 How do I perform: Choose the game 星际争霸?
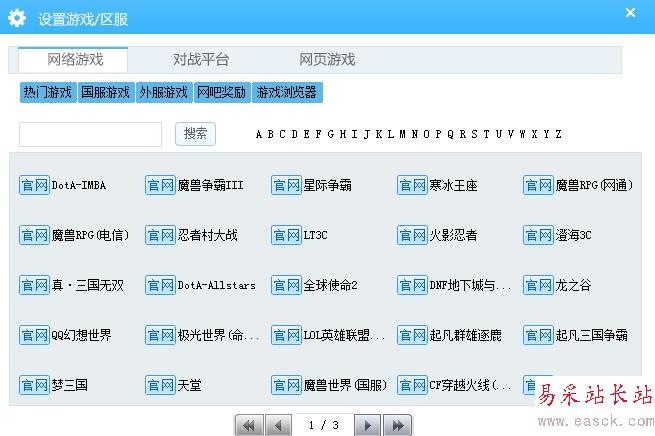tap(328, 185)
